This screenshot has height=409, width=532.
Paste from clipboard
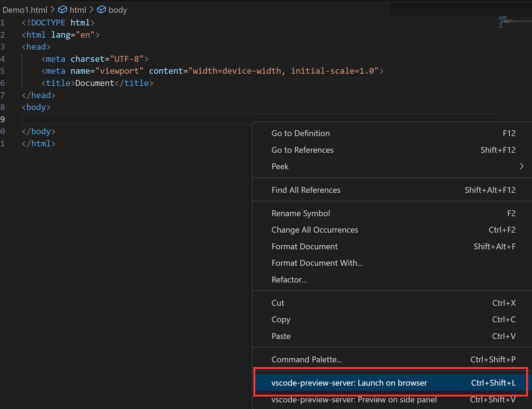point(281,336)
